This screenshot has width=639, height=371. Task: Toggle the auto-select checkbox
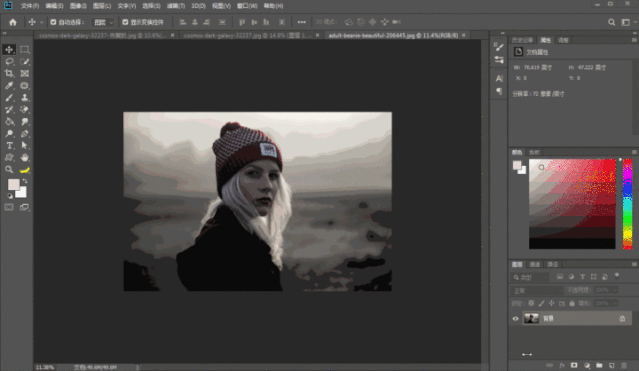coord(53,22)
